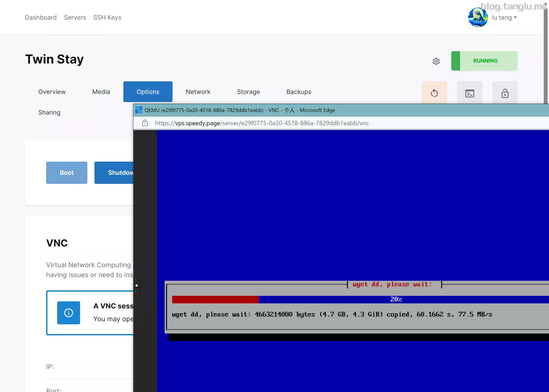Click the Edge window icon in title bar
The width and height of the screenshot is (549, 392).
(x=139, y=110)
